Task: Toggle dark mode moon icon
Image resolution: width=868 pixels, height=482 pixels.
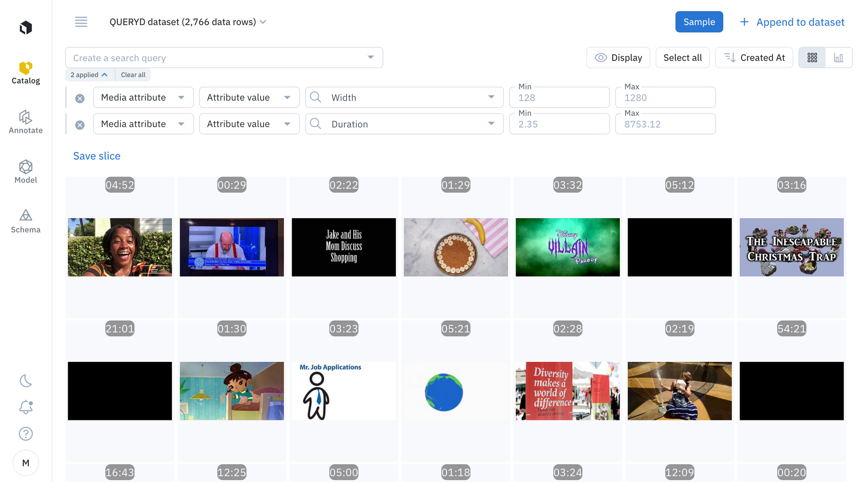Action: (x=26, y=381)
